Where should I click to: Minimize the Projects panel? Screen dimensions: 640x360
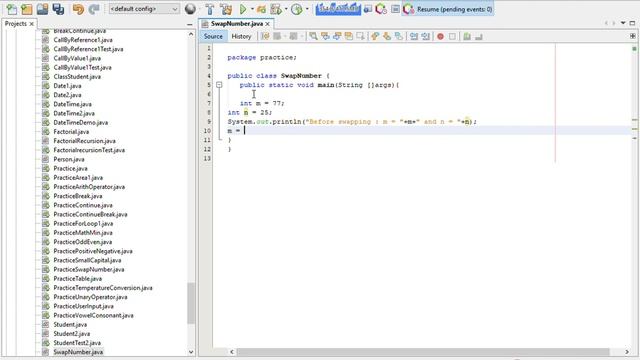point(189,24)
